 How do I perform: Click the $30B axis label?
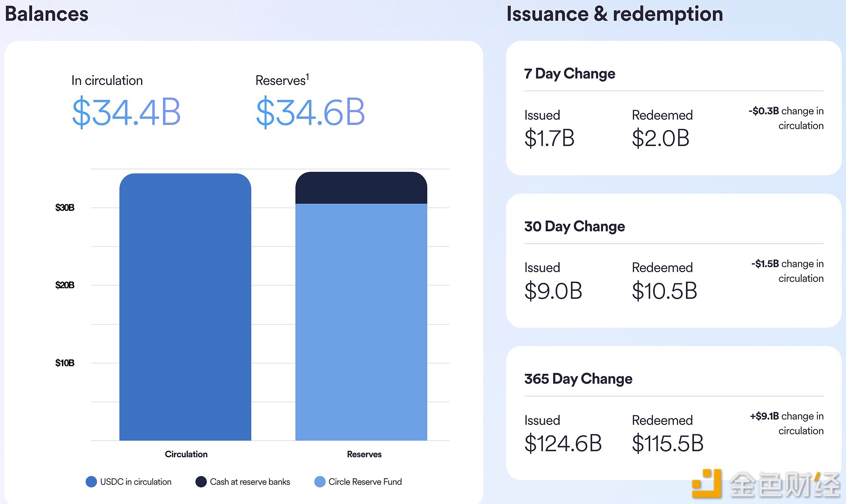pos(65,207)
